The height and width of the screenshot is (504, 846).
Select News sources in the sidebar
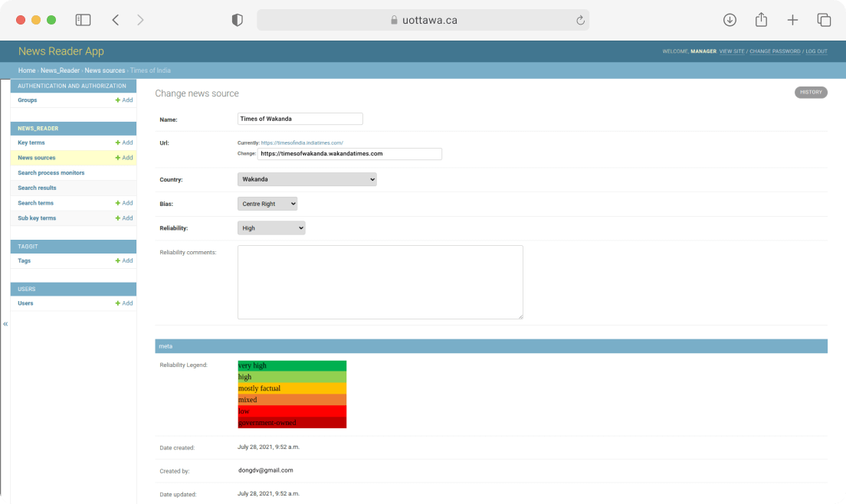pos(37,158)
